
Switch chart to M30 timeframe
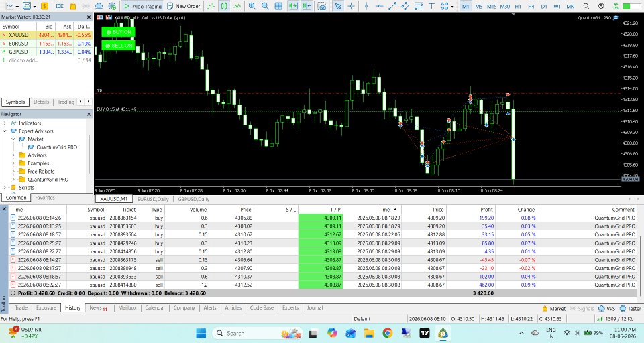point(504,6)
